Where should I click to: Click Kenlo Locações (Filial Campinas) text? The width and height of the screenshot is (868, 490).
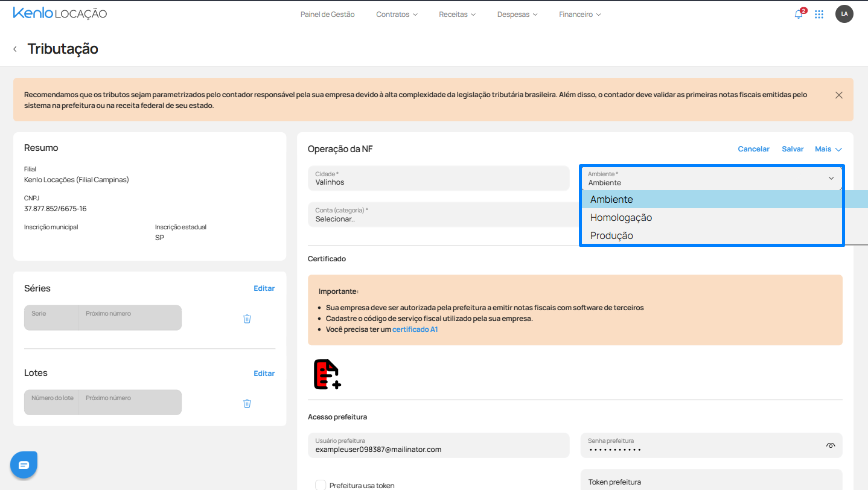tap(77, 180)
